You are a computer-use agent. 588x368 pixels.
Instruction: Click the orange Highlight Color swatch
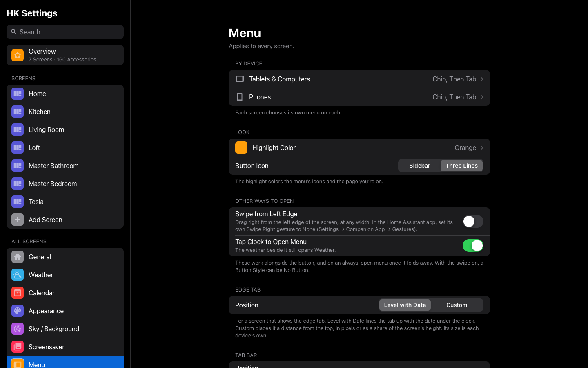[241, 148]
